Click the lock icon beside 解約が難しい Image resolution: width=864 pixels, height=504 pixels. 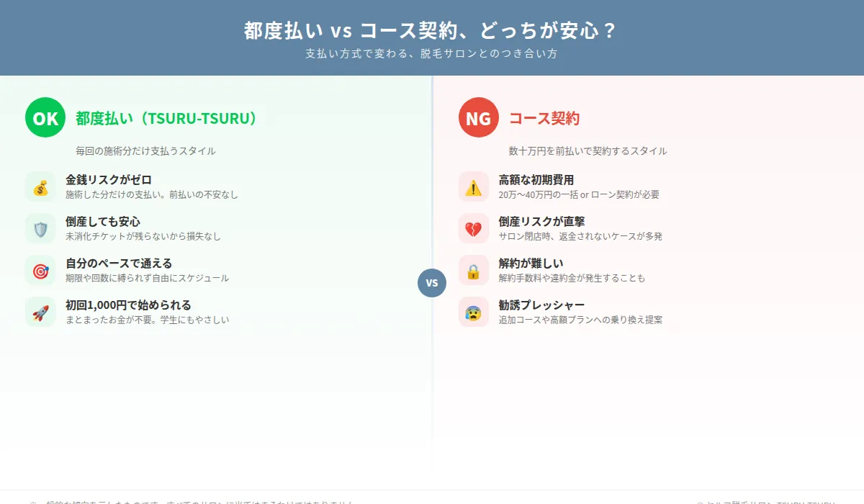point(474,270)
